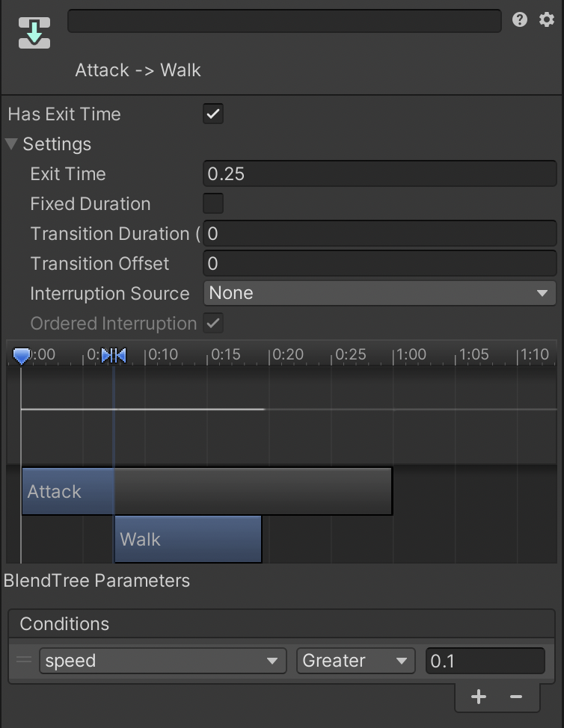This screenshot has height=728, width=564.
Task: Click the transition arrow icon in header
Action: (34, 34)
